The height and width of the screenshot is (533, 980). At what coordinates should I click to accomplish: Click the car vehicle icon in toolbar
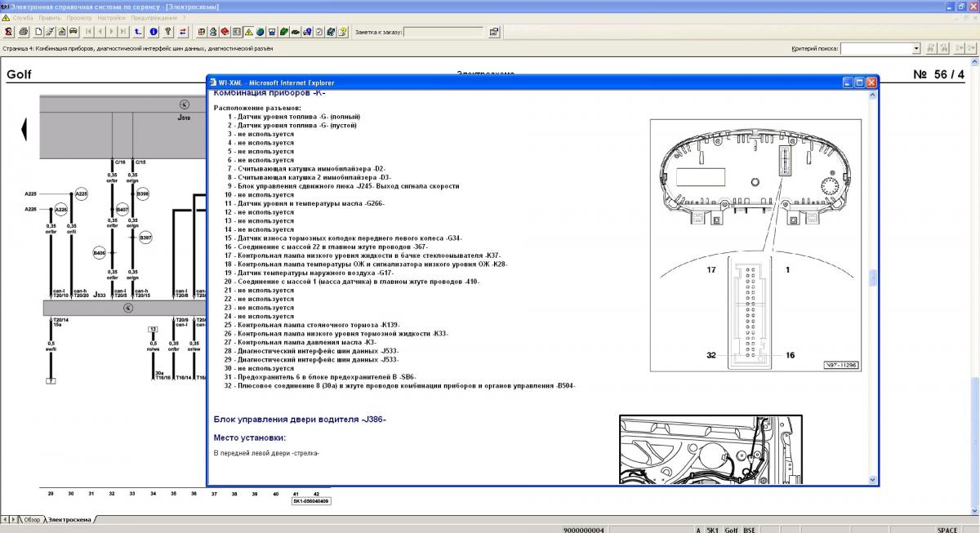(73, 33)
